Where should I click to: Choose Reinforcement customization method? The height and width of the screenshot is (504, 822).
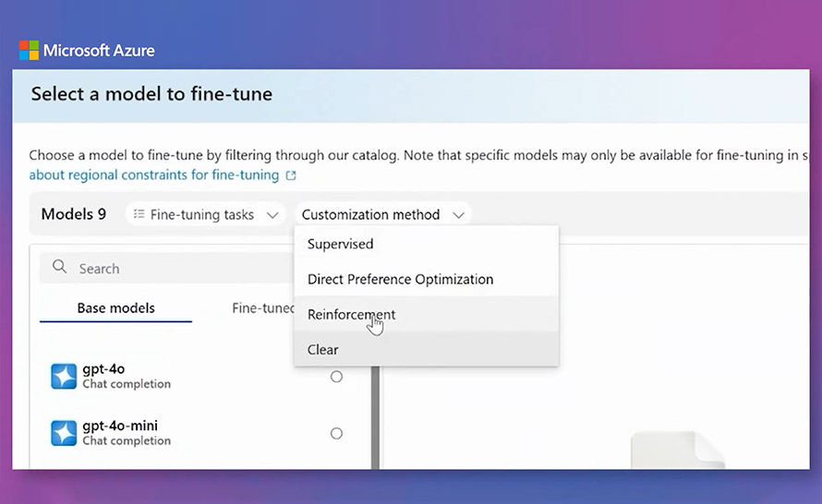(426, 315)
